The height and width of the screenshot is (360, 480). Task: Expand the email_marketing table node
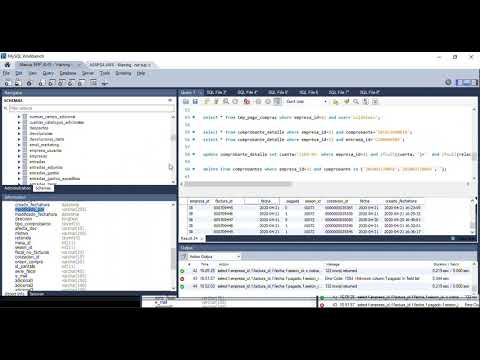click(x=19, y=145)
